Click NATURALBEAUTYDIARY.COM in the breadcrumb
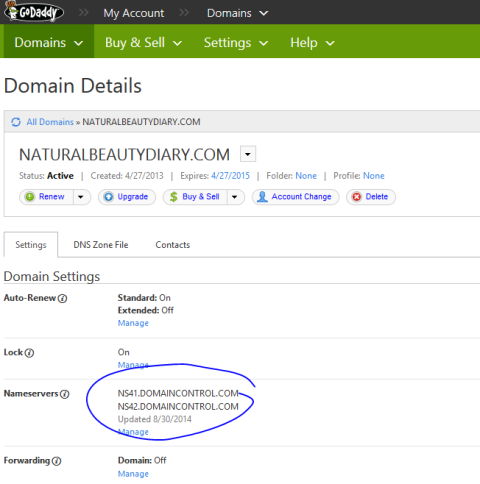 point(141,122)
